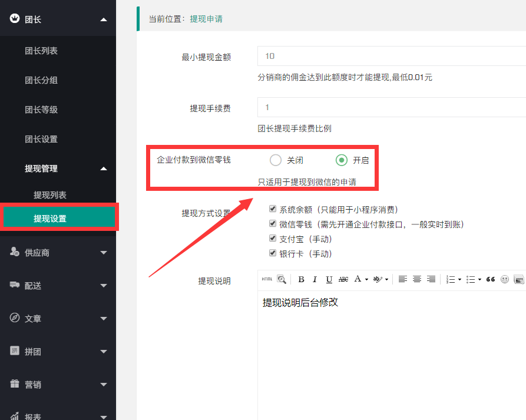Expand the 供应商 menu arrow
The height and width of the screenshot is (420, 526).
(x=104, y=253)
